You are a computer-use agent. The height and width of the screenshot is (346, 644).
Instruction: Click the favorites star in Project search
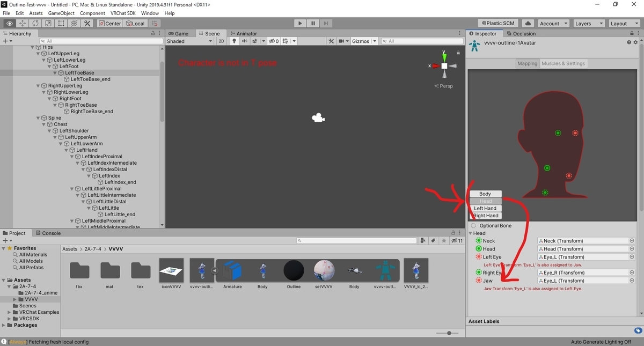pos(443,241)
